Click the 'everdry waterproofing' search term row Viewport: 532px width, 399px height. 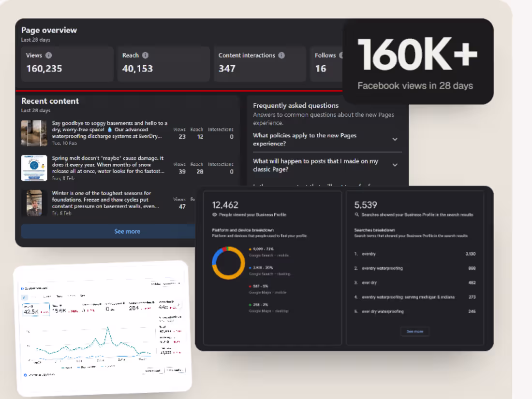click(x=414, y=268)
